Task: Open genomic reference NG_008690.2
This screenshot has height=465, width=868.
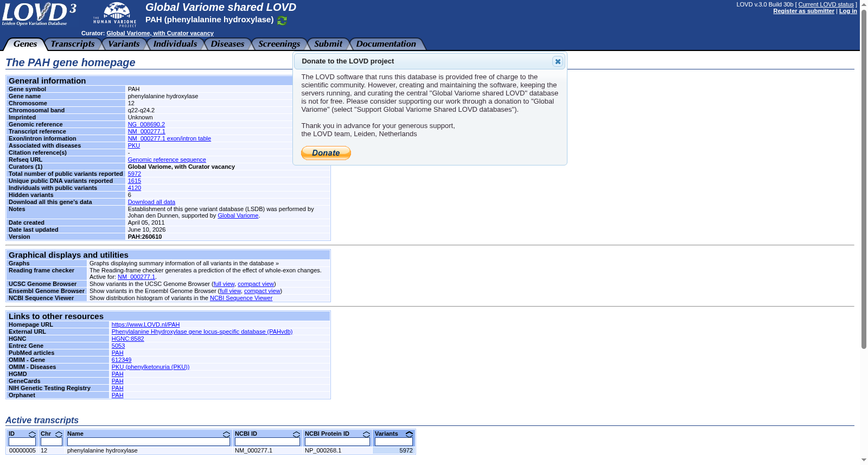Action: (x=146, y=124)
